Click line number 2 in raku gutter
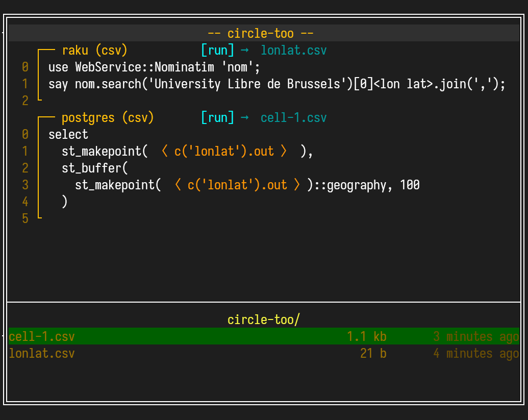 tap(25, 101)
